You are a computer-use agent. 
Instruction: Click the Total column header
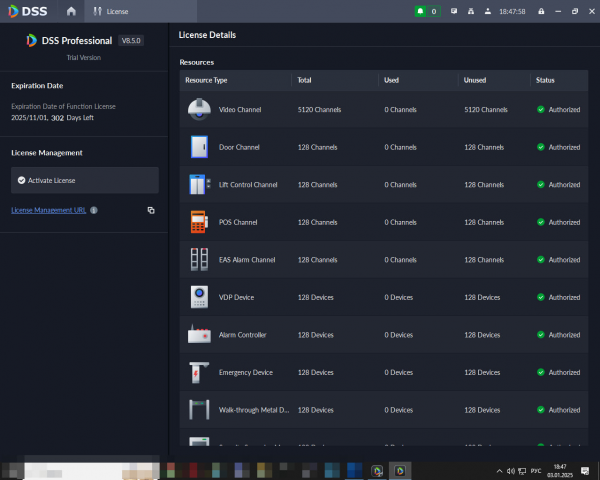pos(305,80)
